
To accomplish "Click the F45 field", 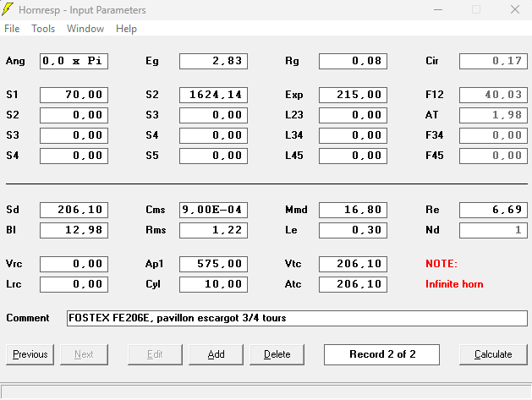I will (x=493, y=156).
